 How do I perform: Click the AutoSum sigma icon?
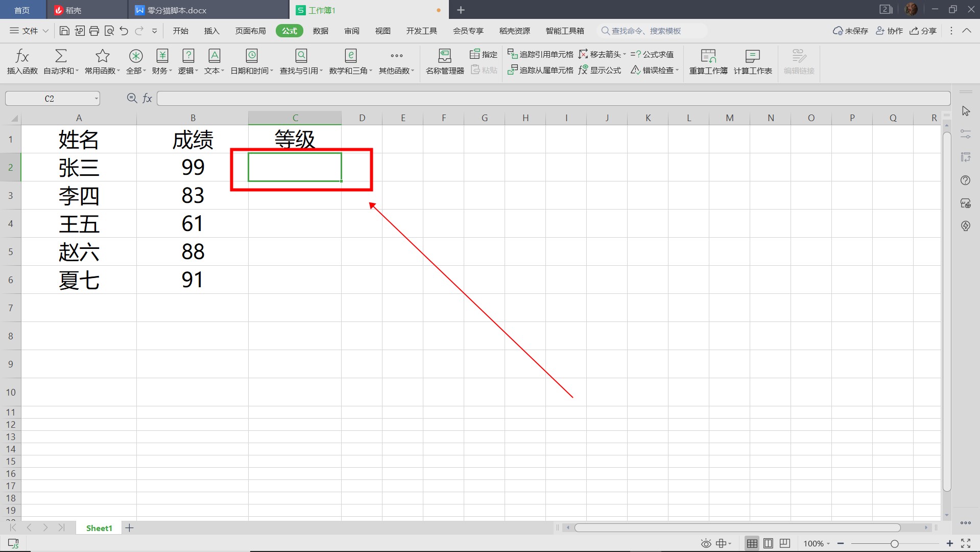click(61, 61)
